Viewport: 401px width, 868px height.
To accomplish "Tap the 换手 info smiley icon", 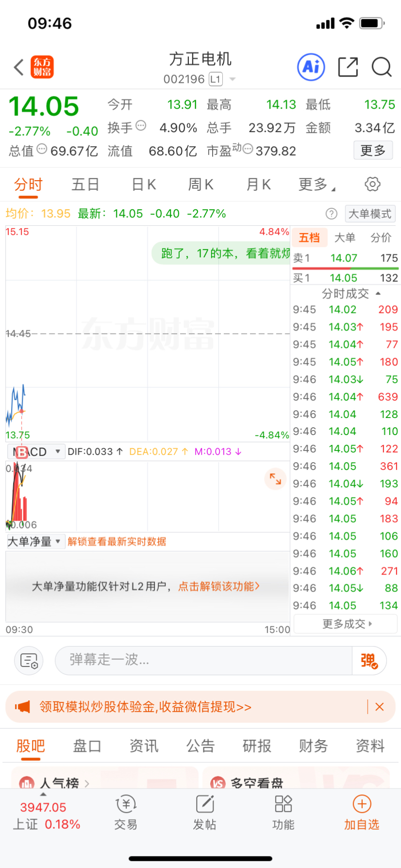I will coord(140,125).
